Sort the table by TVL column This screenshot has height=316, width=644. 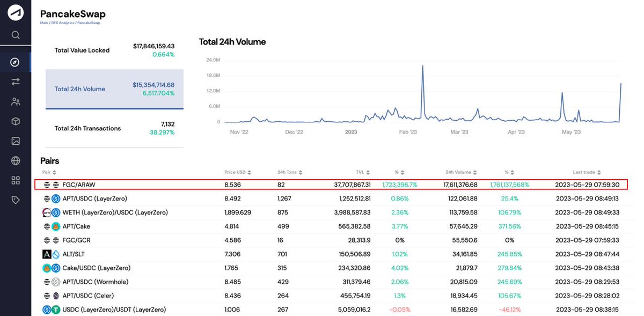click(x=363, y=172)
